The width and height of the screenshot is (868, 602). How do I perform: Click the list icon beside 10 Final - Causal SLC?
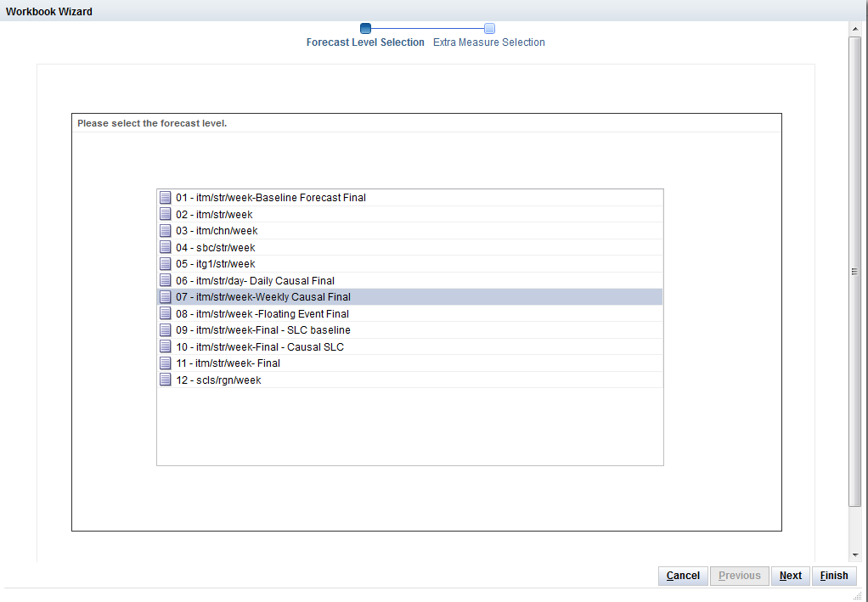coord(165,347)
